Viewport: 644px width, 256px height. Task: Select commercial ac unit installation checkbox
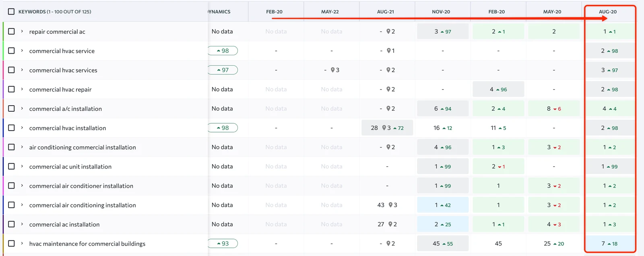(x=11, y=167)
